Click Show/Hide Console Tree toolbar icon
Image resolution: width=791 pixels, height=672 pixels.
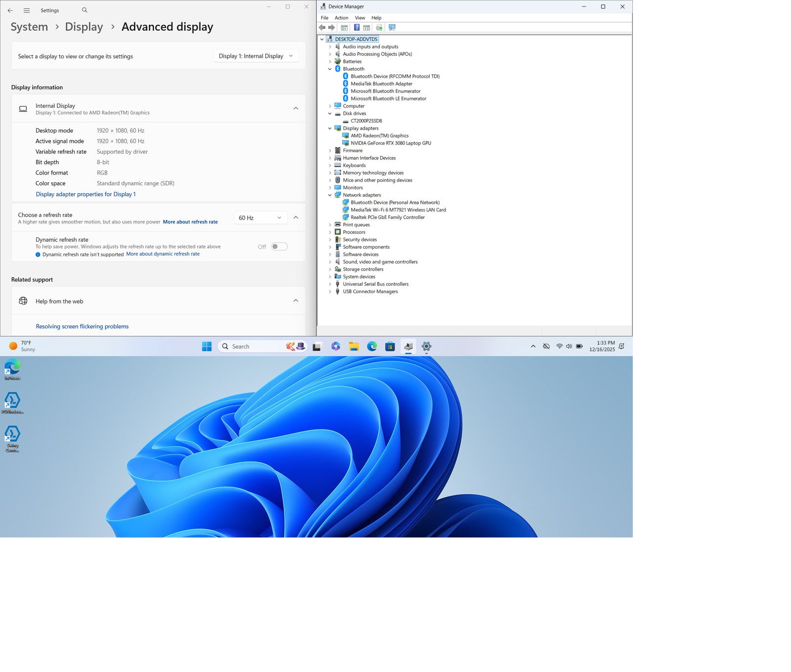click(344, 28)
